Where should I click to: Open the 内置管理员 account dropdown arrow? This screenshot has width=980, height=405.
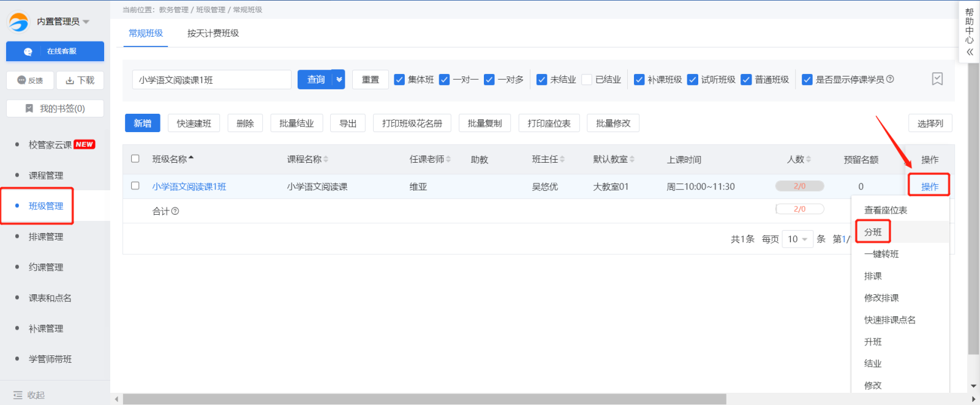[86, 22]
